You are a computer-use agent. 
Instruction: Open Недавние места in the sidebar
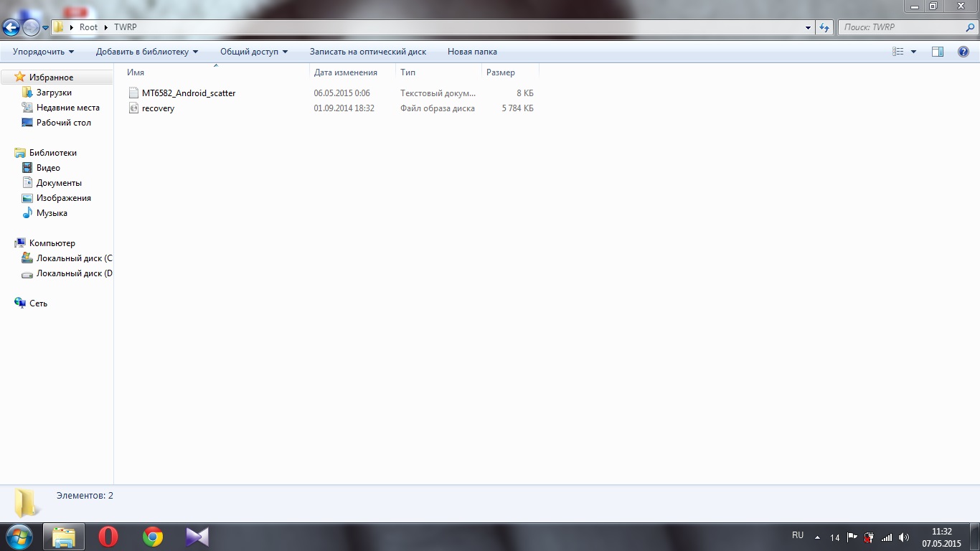68,108
